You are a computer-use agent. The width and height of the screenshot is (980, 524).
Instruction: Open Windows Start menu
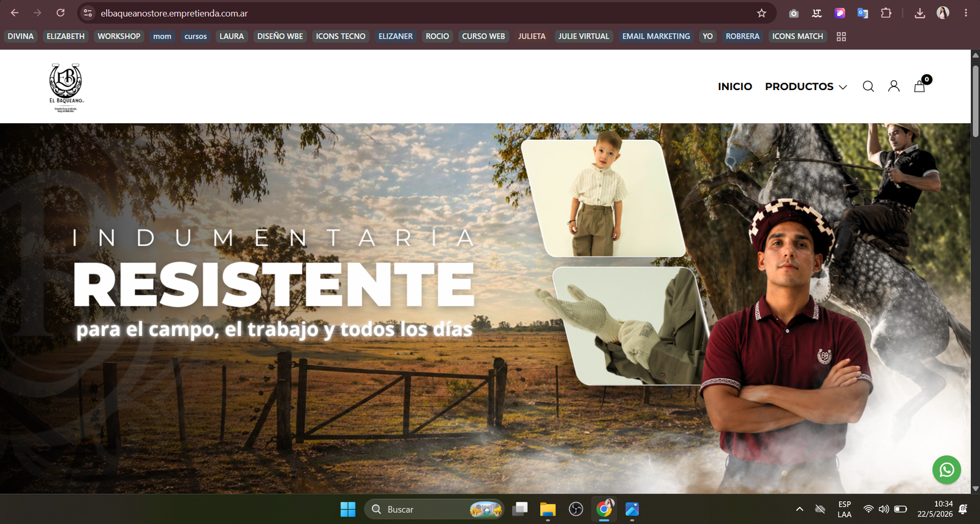point(348,509)
